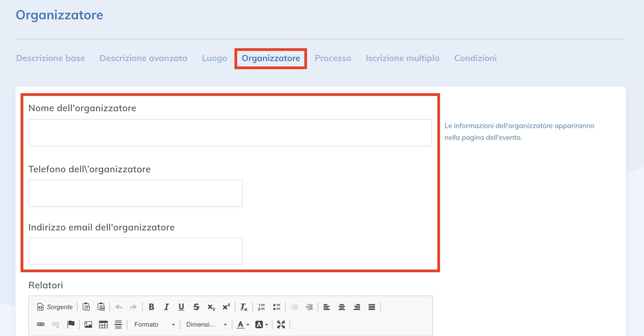The width and height of the screenshot is (644, 336).
Task: Insert a bulleted list
Action: pyautogui.click(x=277, y=307)
